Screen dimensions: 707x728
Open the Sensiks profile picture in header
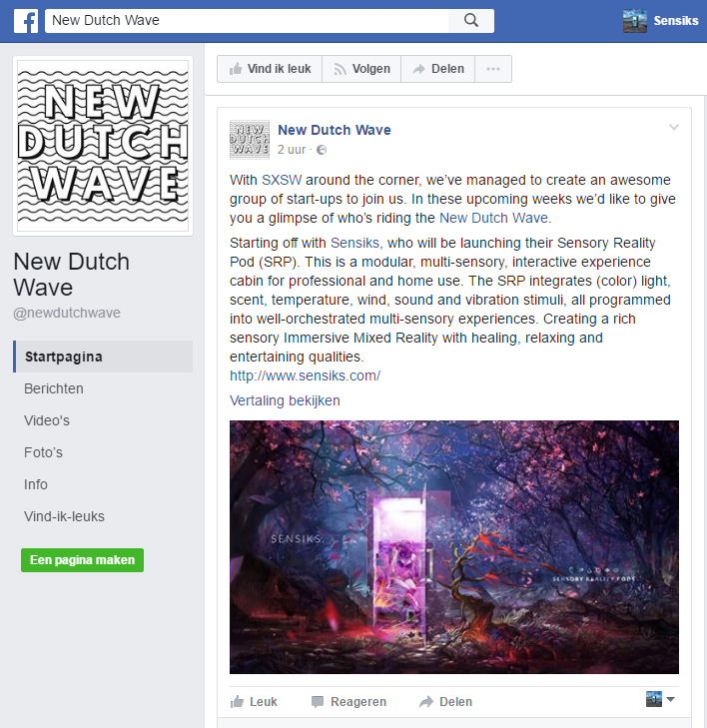pyautogui.click(x=634, y=21)
